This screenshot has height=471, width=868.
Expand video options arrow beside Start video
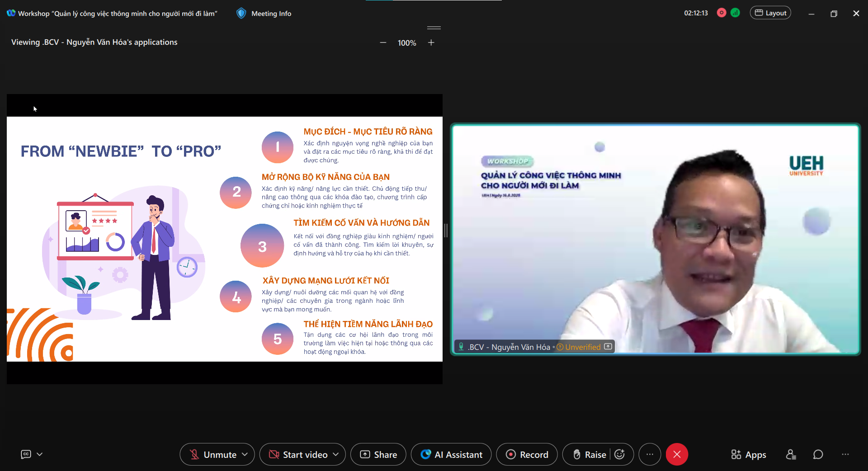pyautogui.click(x=336, y=455)
